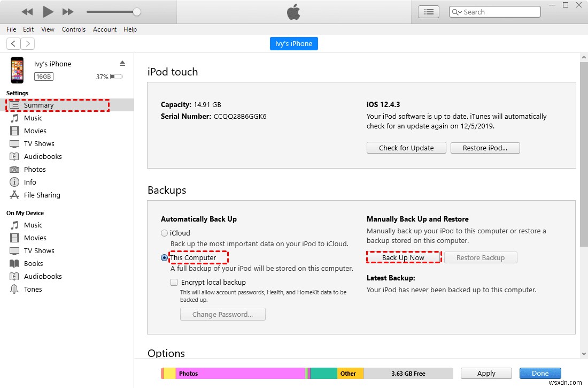Switch to the Ivy's iPhone tab

tap(293, 43)
